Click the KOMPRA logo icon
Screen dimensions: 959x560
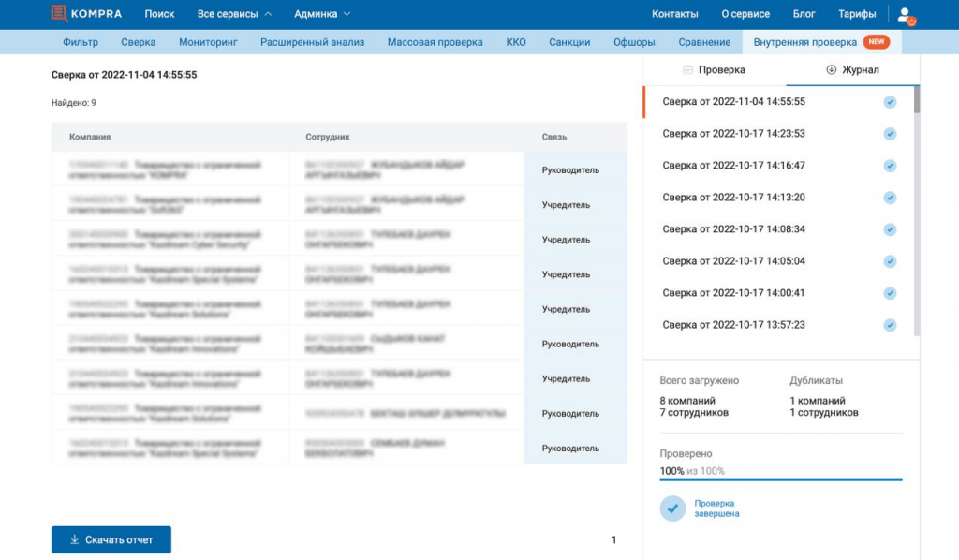58,13
